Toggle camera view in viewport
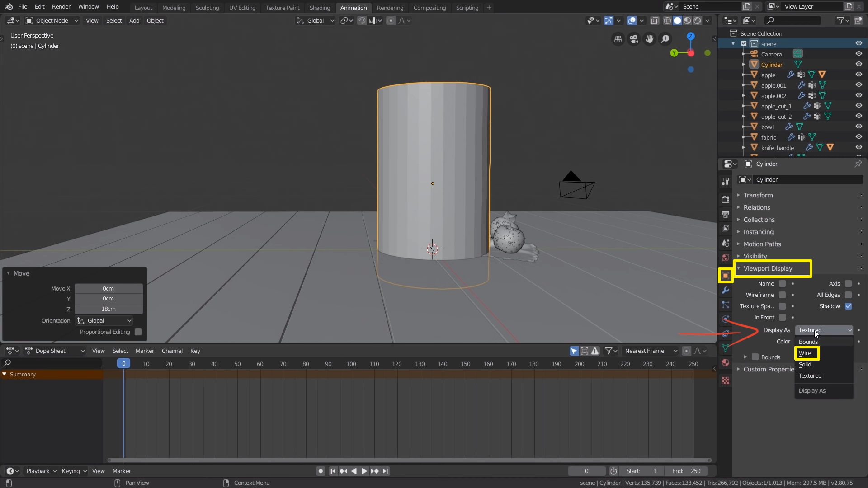This screenshot has height=488, width=868. 634,39
